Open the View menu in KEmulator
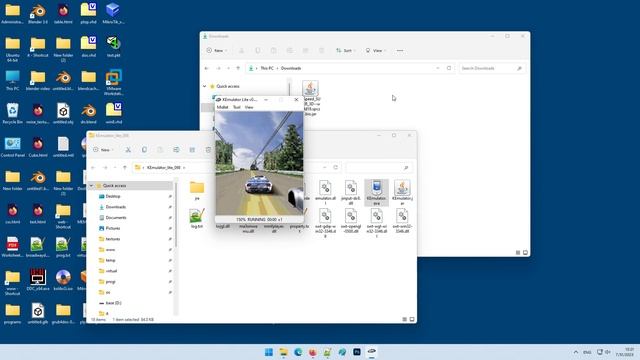Screen dimensions: 640x360 click(x=249, y=107)
